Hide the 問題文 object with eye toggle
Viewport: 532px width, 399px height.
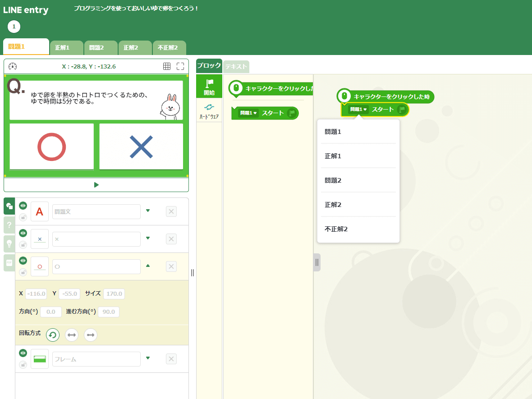[x=23, y=206]
